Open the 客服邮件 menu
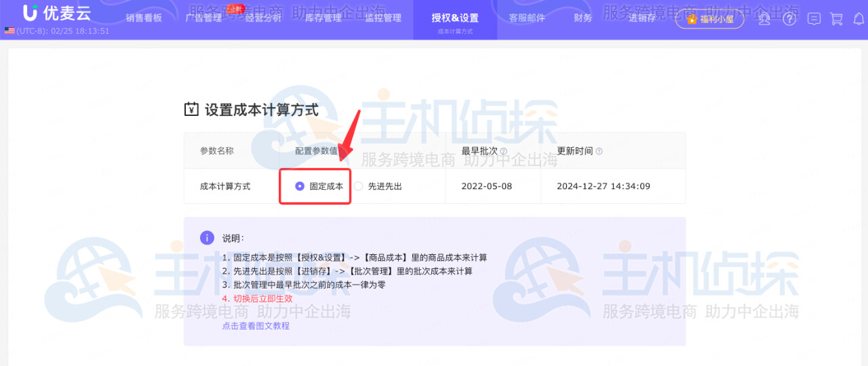Screen dimensions: 868x366 (527, 18)
